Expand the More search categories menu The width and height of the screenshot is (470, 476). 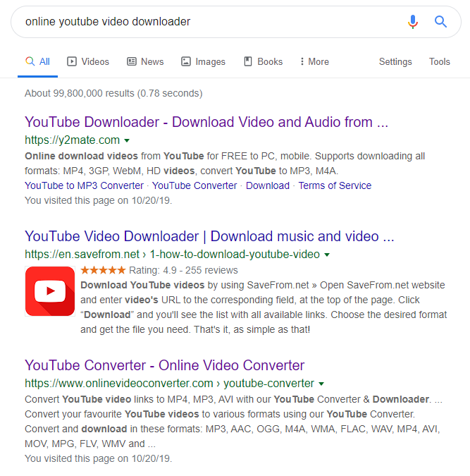point(315,61)
